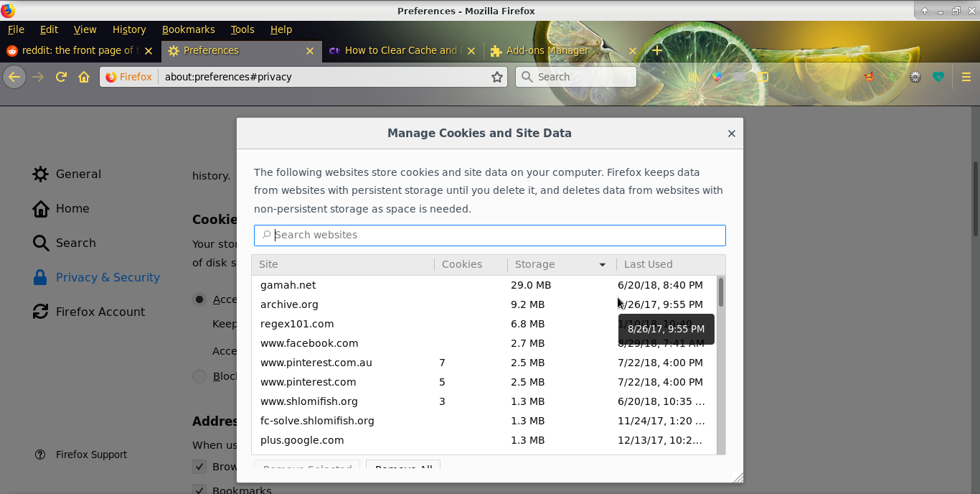
Task: Sort site list by the Site column
Action: [343, 264]
